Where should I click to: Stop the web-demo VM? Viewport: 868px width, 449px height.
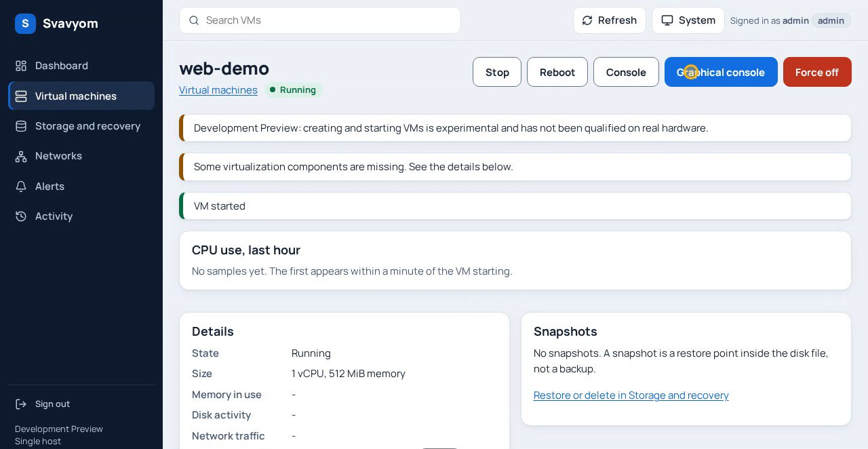(497, 72)
